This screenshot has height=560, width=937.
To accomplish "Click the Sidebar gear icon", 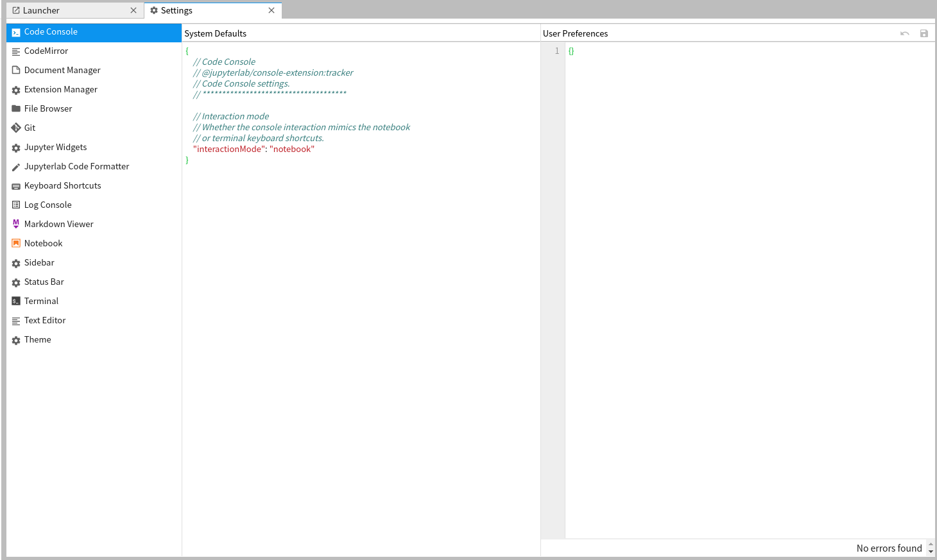I will pos(16,264).
